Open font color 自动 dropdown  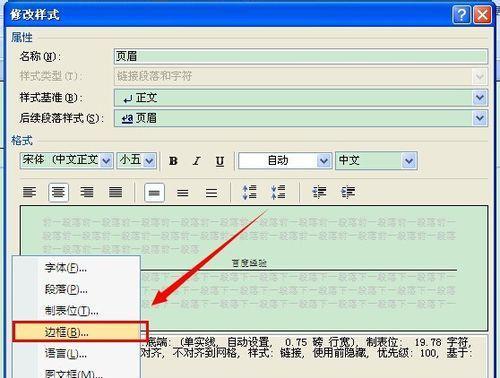[323, 161]
